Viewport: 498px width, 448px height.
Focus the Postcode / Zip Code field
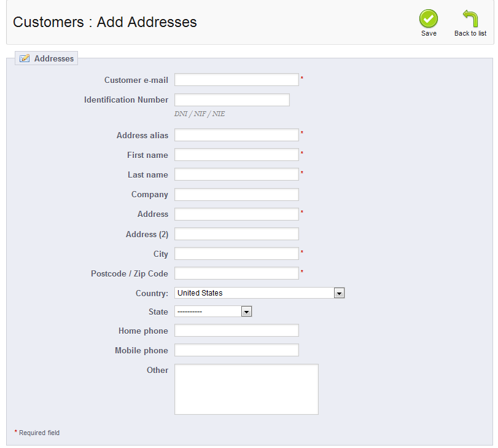236,273
